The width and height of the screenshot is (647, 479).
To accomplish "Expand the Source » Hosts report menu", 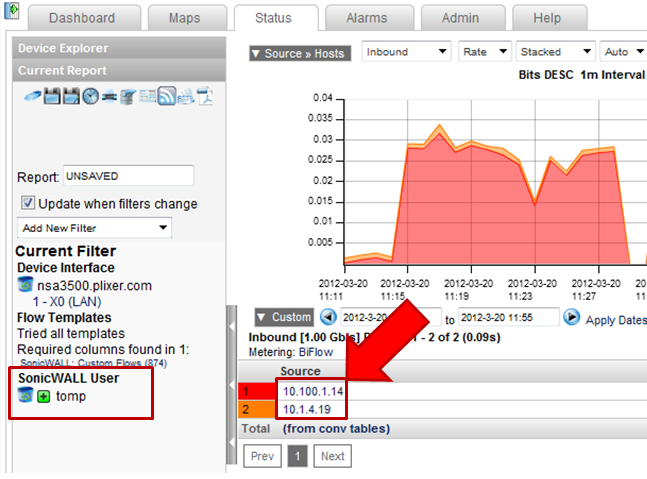I will click(300, 53).
